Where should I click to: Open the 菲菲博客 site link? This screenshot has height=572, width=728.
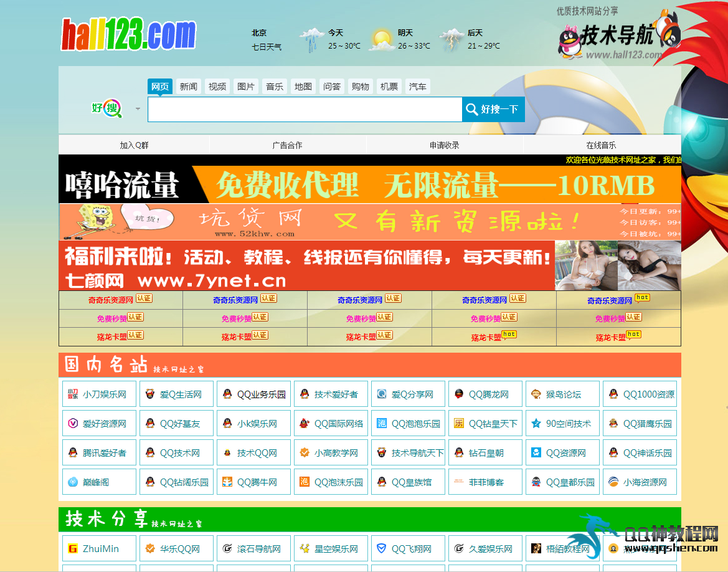[485, 482]
